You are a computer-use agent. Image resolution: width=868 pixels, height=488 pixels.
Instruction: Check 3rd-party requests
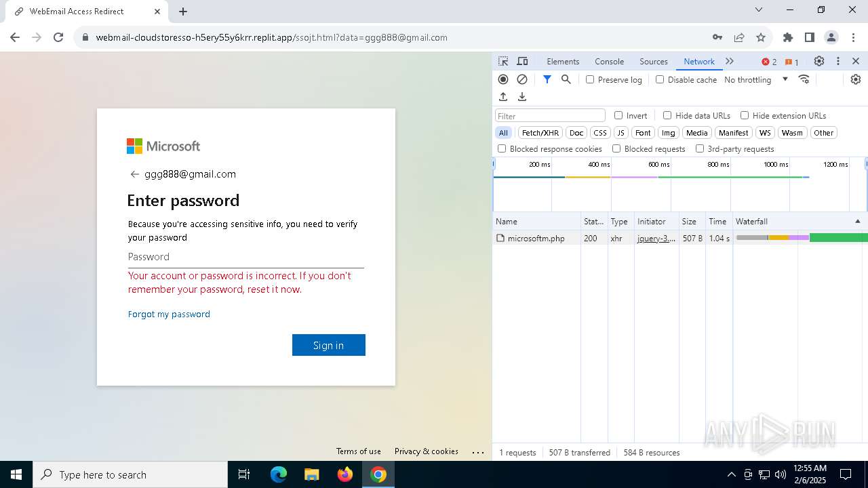pyautogui.click(x=700, y=148)
